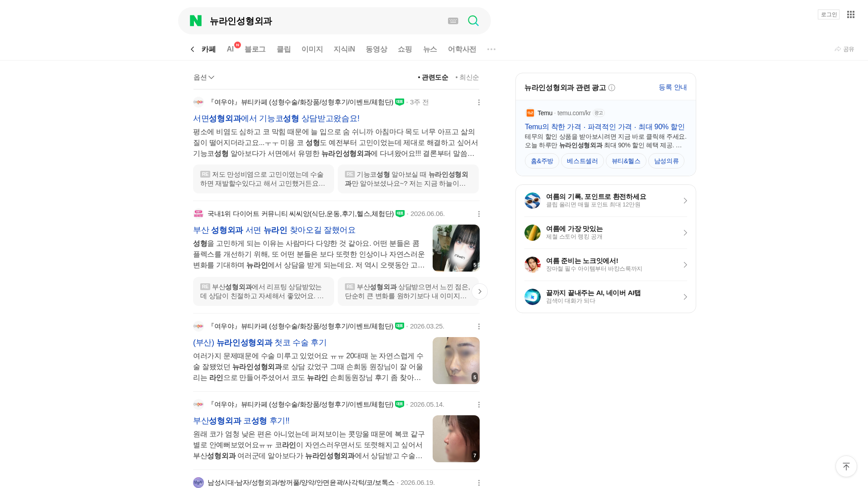Click the 남성의류 ad chip
The height and width of the screenshot is (488, 868).
tap(666, 161)
